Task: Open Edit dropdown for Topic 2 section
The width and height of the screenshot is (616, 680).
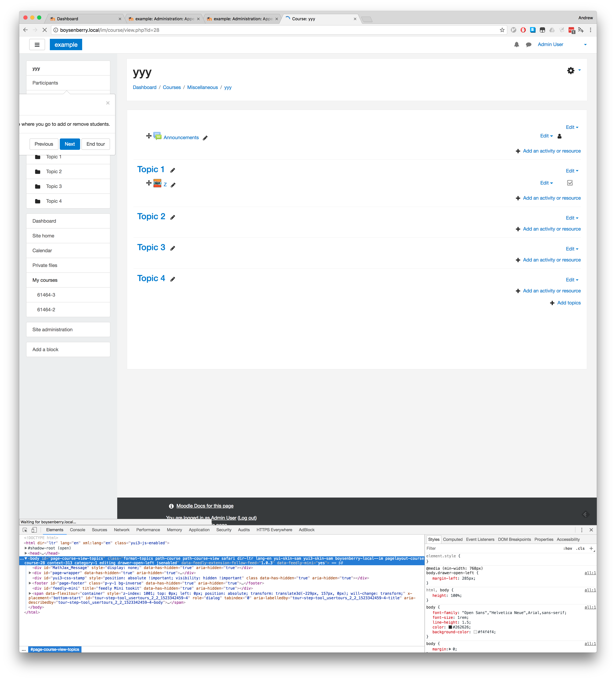Action: 572,218
